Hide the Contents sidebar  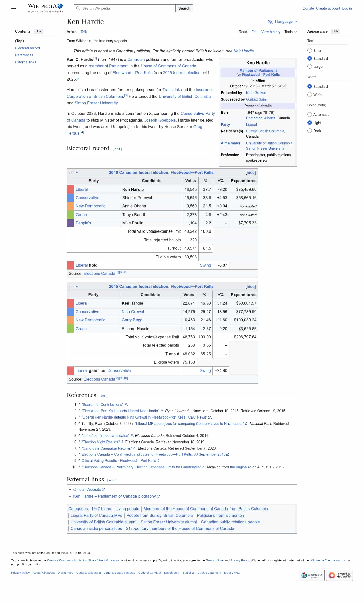[x=38, y=31]
